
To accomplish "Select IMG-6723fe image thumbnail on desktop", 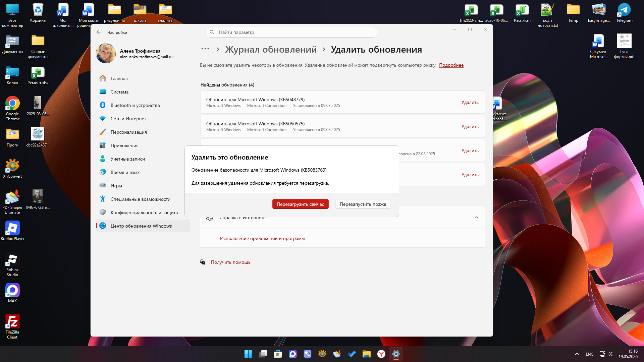I will pos(38,200).
